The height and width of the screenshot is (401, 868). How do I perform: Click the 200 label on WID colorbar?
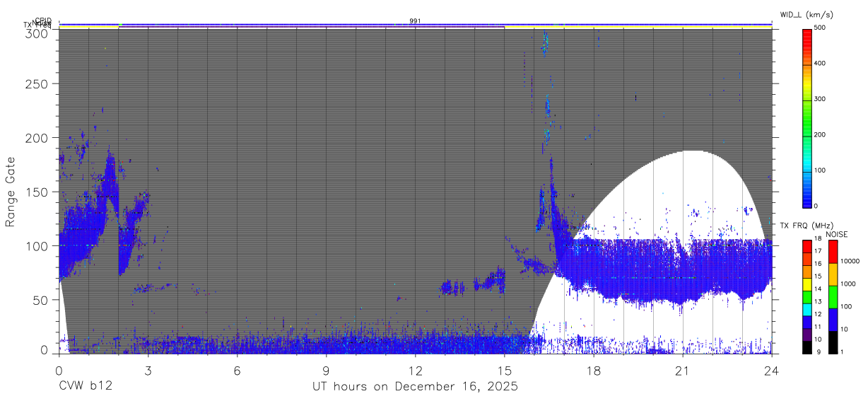coord(820,134)
